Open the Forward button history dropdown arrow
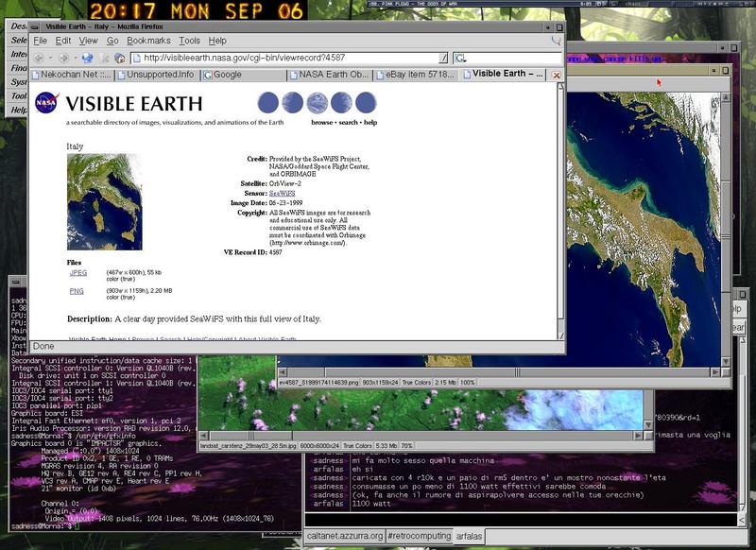Viewport: 756px width, 550px height. 75,58
